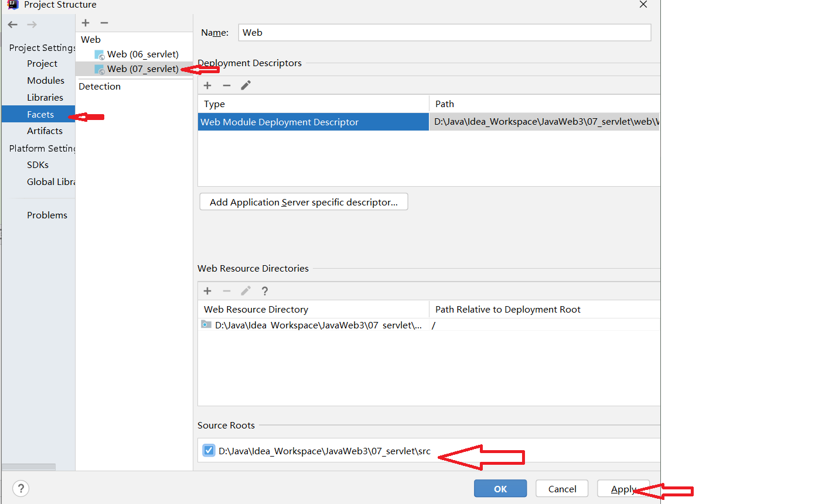This screenshot has height=504, width=832.
Task: Click Web (07_servlet) facet icon
Action: click(100, 69)
